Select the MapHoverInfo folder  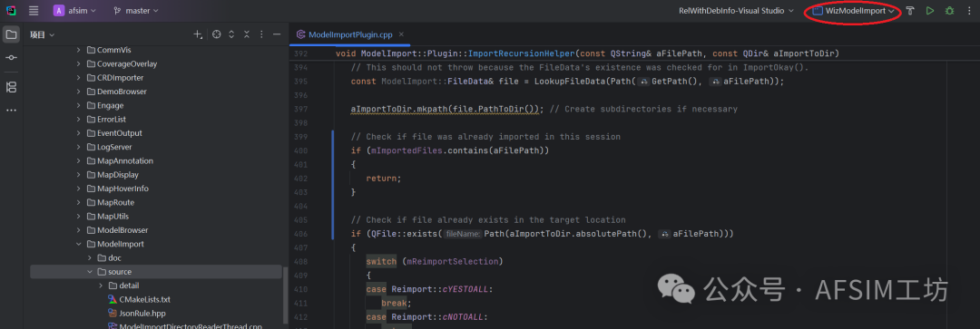click(x=122, y=189)
